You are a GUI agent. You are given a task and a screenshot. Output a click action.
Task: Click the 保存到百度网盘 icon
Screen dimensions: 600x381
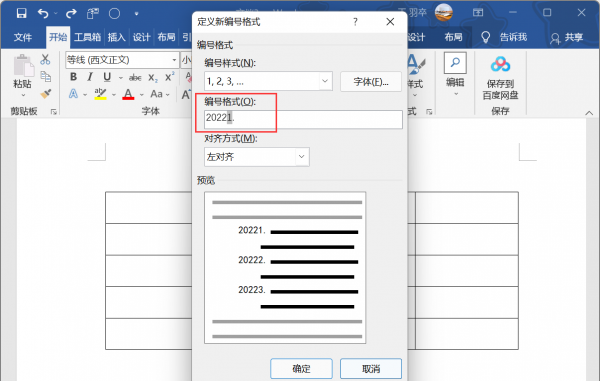point(500,65)
